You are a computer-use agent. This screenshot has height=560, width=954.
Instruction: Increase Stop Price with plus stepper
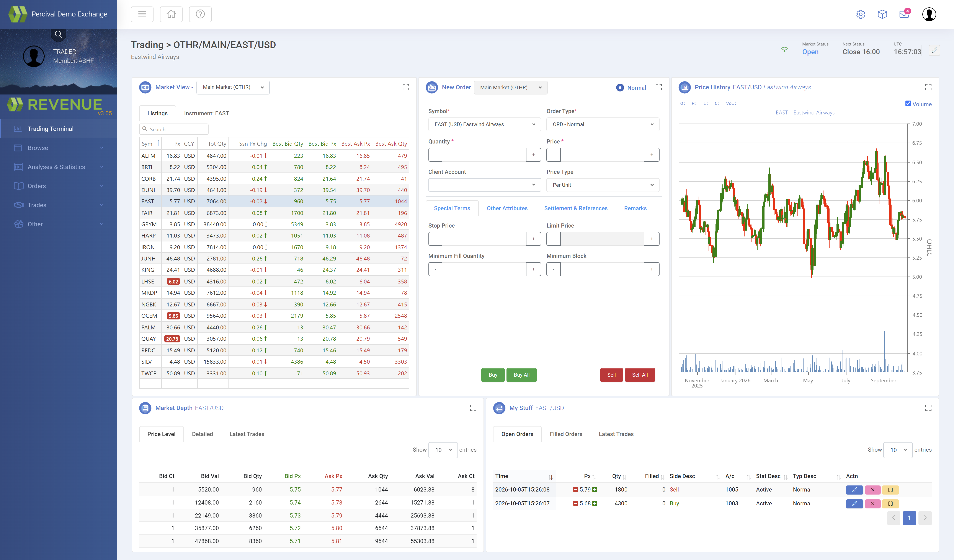(533, 239)
